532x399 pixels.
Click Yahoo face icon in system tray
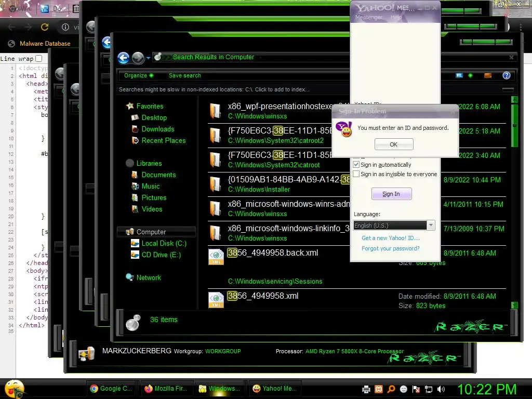[404, 389]
